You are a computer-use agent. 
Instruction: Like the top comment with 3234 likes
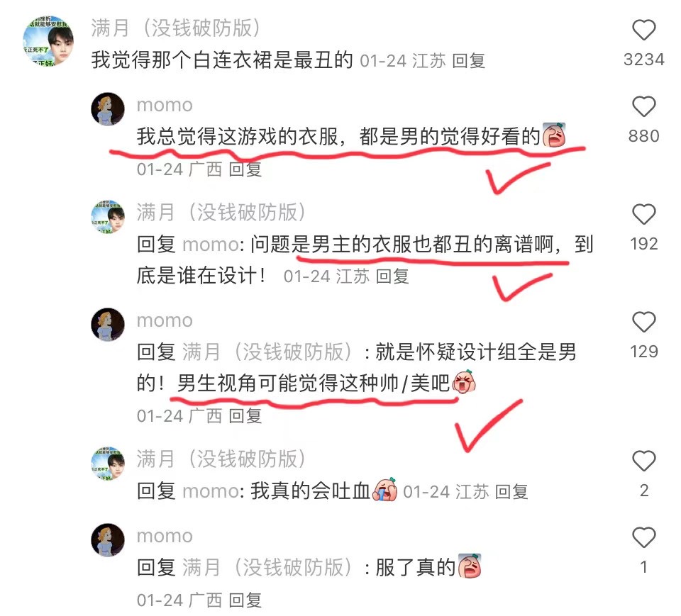tap(643, 30)
